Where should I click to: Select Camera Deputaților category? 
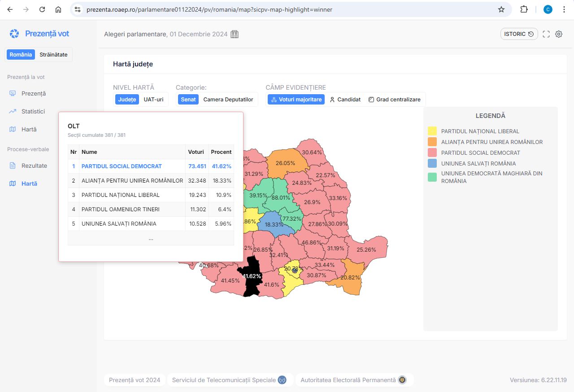click(228, 100)
